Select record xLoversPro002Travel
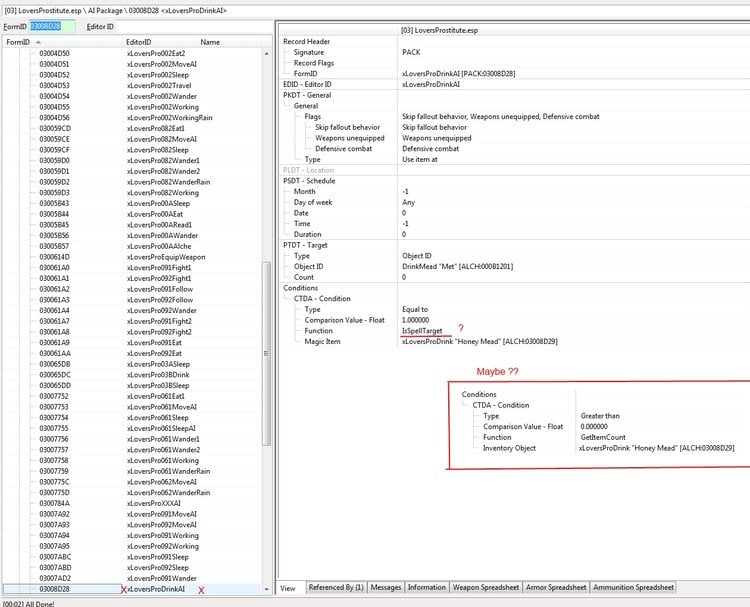Image resolution: width=750 pixels, height=607 pixels. point(159,86)
